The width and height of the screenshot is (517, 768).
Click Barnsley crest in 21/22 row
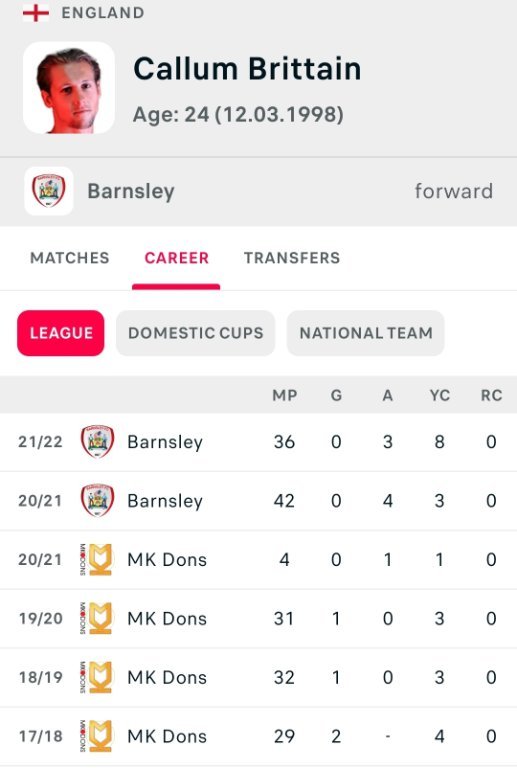pos(97,442)
